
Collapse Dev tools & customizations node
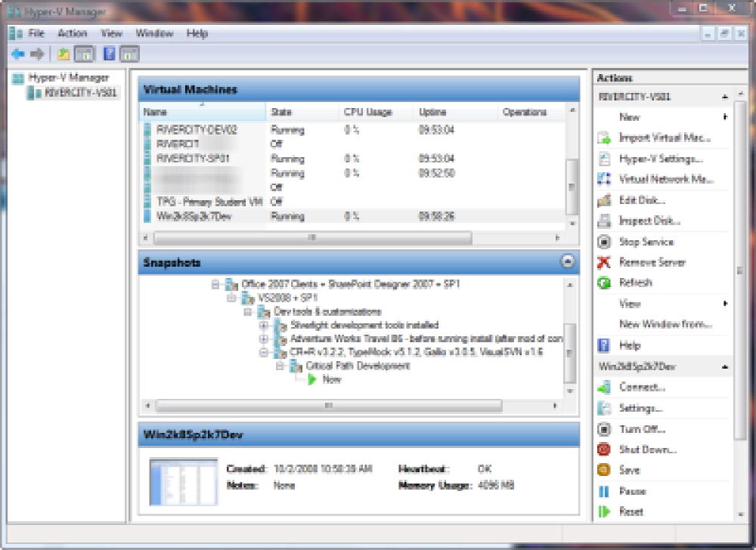248,311
